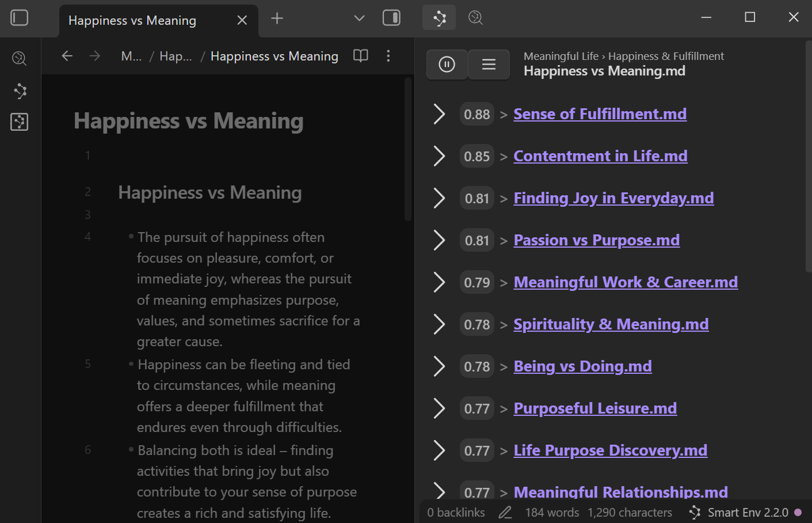This screenshot has width=812, height=523.
Task: Click the Smart Connections ribbon icon
Action: coord(20,90)
